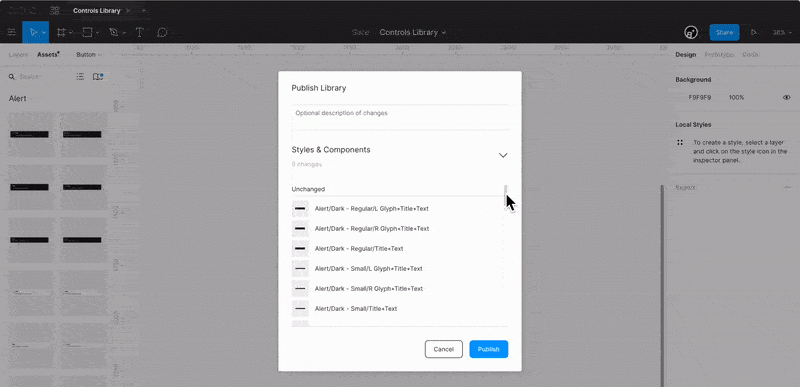Select Alert/Dark - Regular/R Glyph+Title+Text row
Screen dimensions: 800x387
[399, 228]
